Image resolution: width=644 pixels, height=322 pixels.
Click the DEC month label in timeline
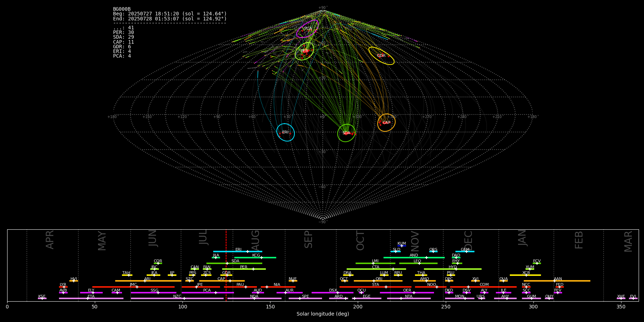(x=468, y=241)
